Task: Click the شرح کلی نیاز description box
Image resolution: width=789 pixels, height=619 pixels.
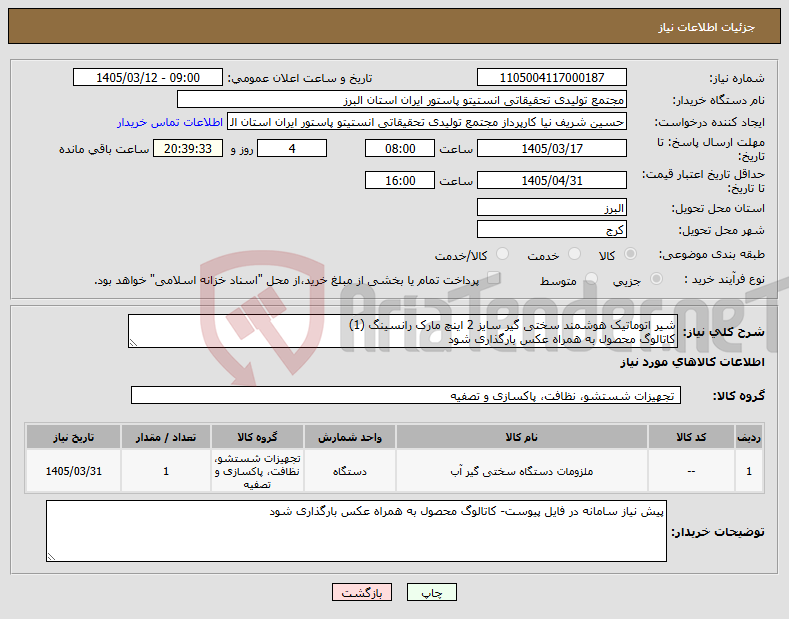Action: coord(403,331)
